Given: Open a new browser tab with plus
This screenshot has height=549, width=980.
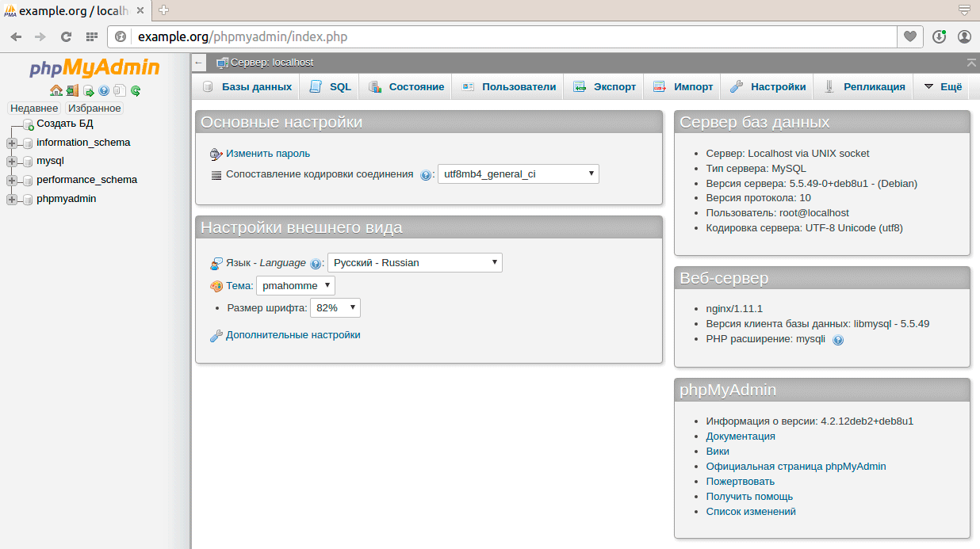Looking at the screenshot, I should [164, 10].
